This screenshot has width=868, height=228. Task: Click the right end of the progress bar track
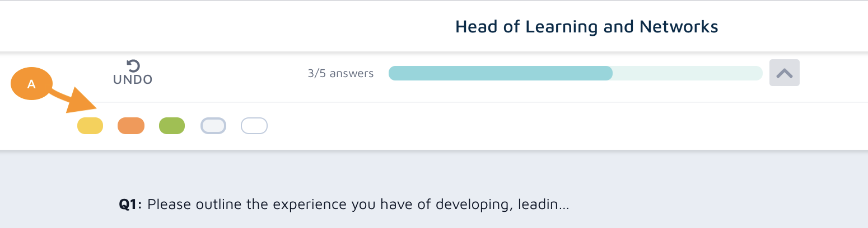tap(756, 73)
